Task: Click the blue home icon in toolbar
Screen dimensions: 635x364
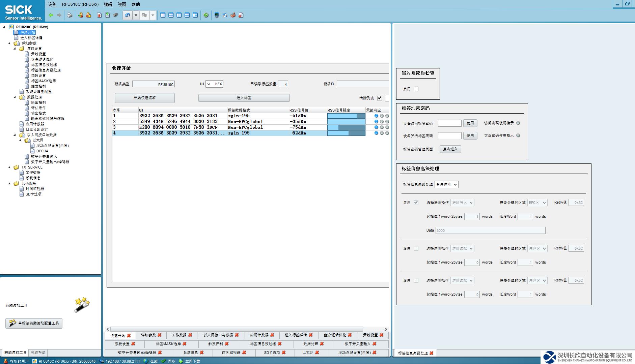Action: (x=225, y=15)
